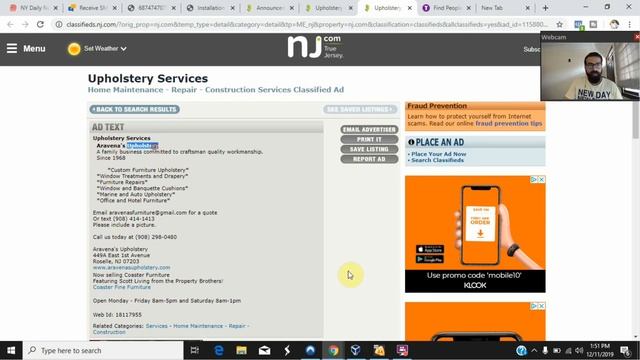
Task: Close the NY Daily News tab
Action: (56, 8)
